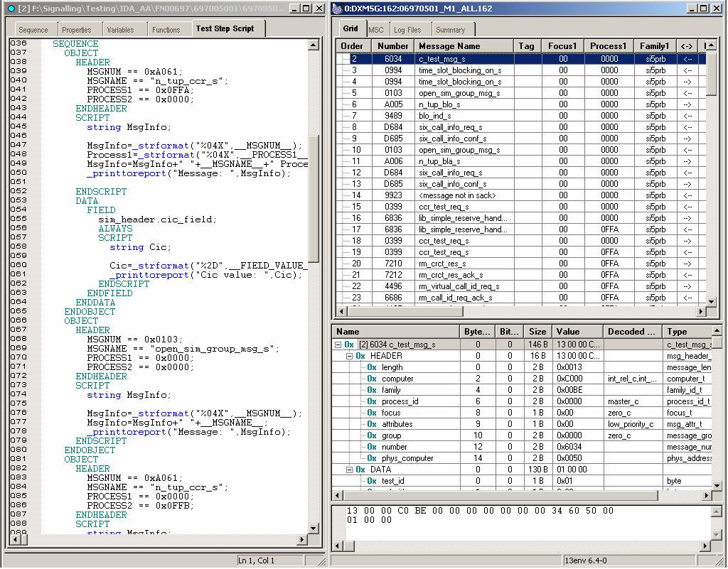728x569 pixels.
Task: Click the hex icon beside the group field
Action: pyautogui.click(x=371, y=435)
